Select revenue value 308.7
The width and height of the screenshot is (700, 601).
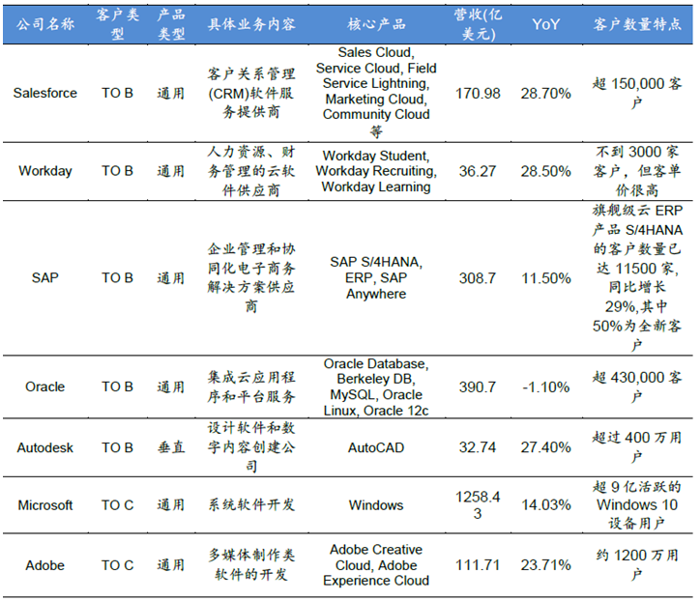[478, 278]
